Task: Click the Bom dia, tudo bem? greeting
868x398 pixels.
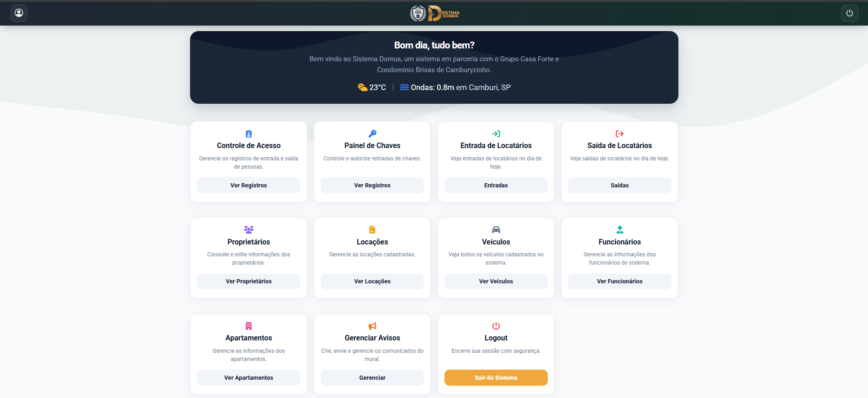Action: coord(434,45)
